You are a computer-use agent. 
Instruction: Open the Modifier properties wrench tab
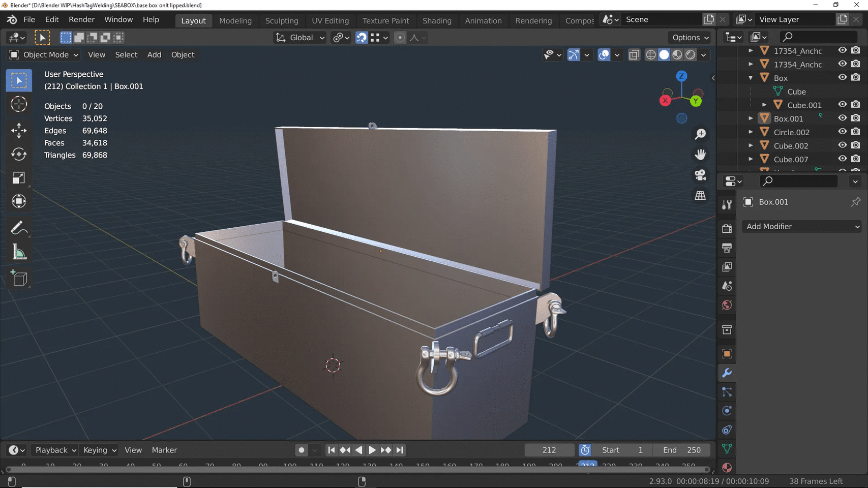(727, 373)
